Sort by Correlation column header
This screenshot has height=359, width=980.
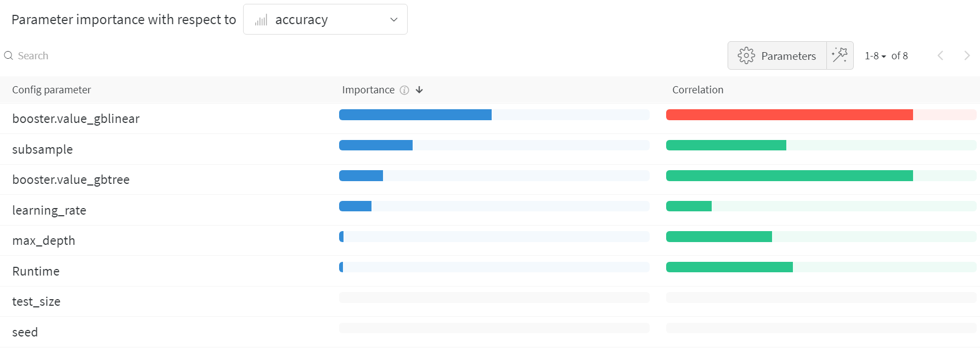pyautogui.click(x=697, y=90)
